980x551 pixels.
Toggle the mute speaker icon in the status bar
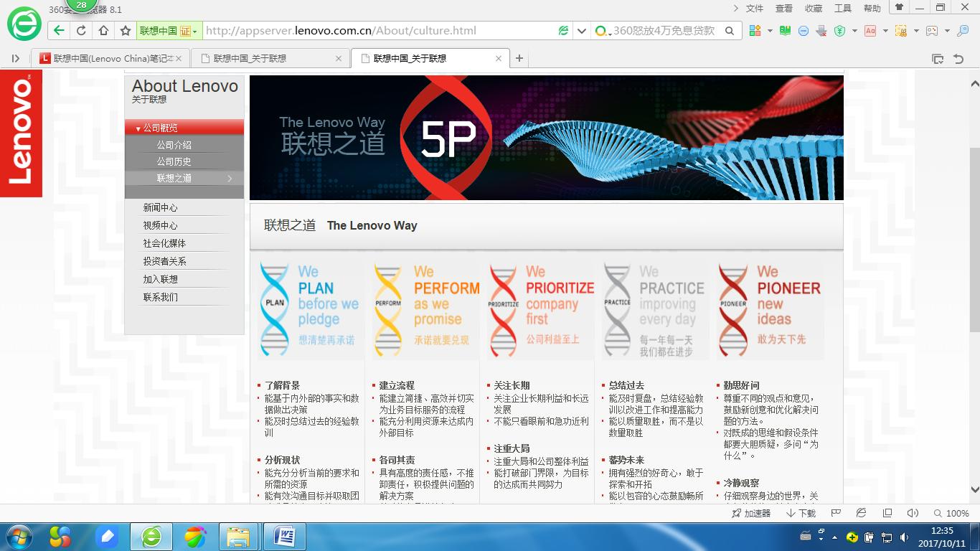click(x=913, y=513)
